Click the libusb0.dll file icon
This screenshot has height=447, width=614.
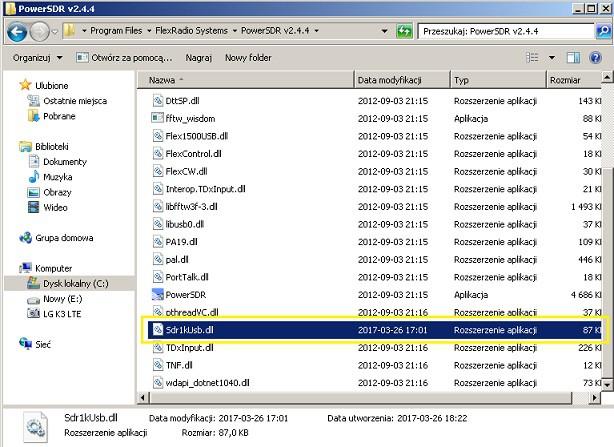click(x=157, y=224)
